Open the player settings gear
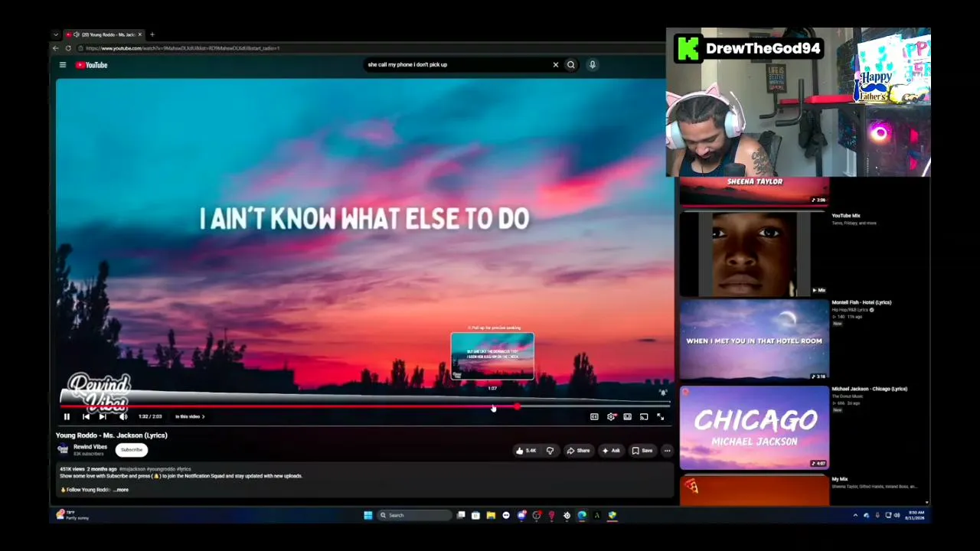The height and width of the screenshot is (551, 980). click(x=611, y=416)
